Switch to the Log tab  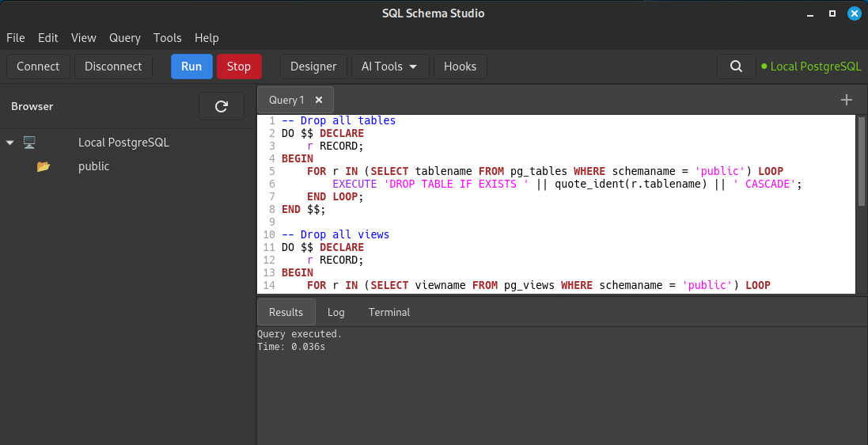pyautogui.click(x=336, y=312)
